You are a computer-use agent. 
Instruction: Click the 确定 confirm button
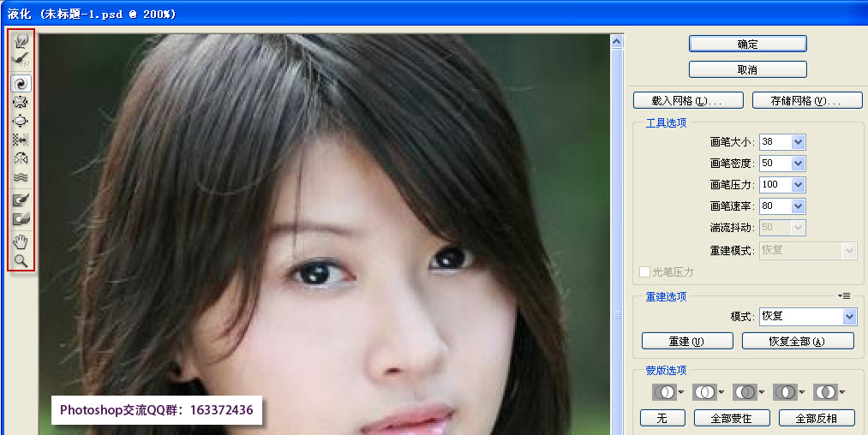click(x=747, y=44)
